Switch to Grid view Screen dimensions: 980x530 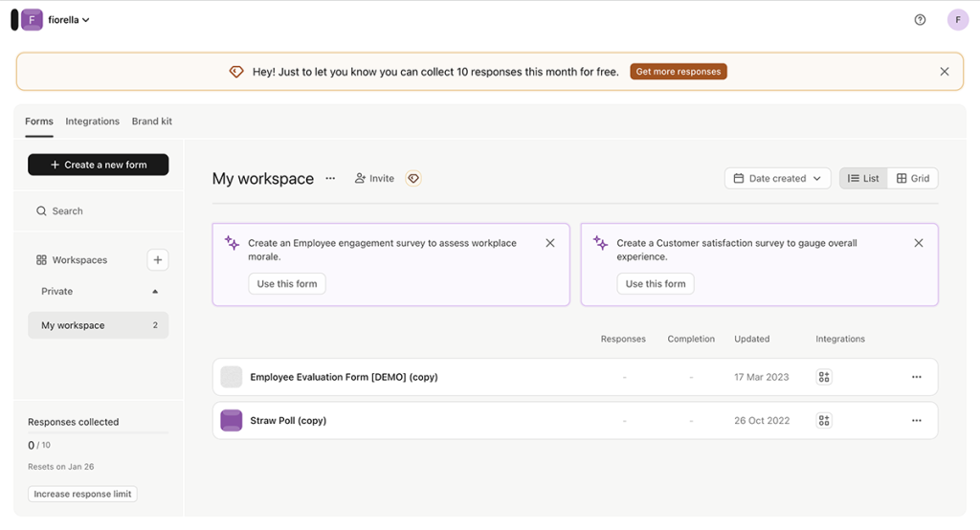coord(913,179)
